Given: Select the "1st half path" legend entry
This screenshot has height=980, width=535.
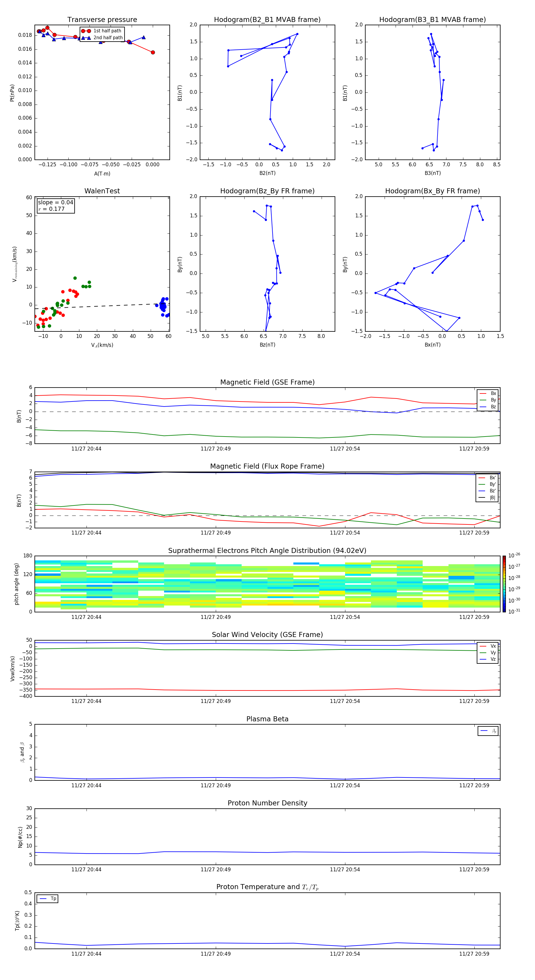Looking at the screenshot, I should [102, 31].
